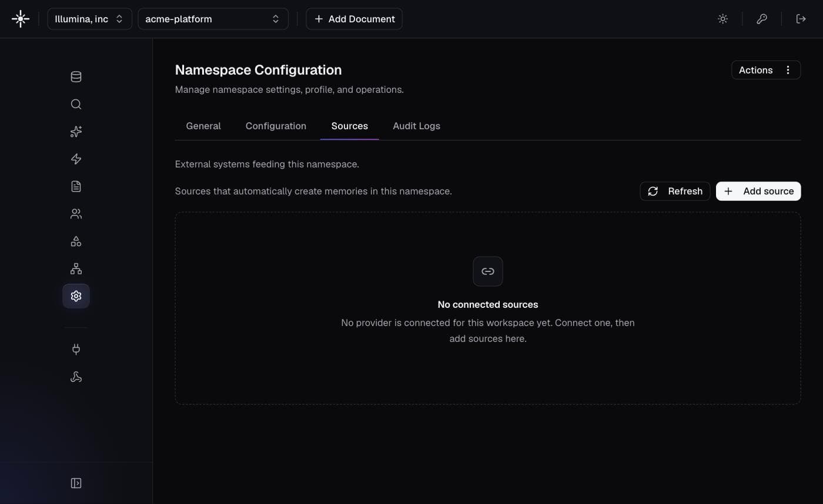This screenshot has width=823, height=504.
Task: Open the hierarchy network icon in sidebar
Action: click(x=76, y=268)
